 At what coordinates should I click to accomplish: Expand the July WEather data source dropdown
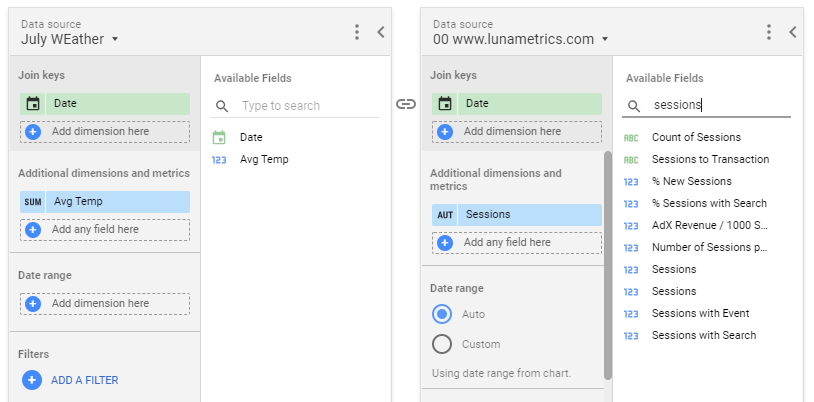click(x=115, y=39)
